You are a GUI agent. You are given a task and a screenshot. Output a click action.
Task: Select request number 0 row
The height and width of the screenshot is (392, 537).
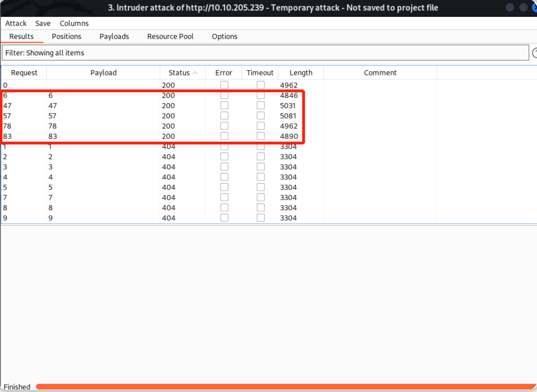point(5,85)
